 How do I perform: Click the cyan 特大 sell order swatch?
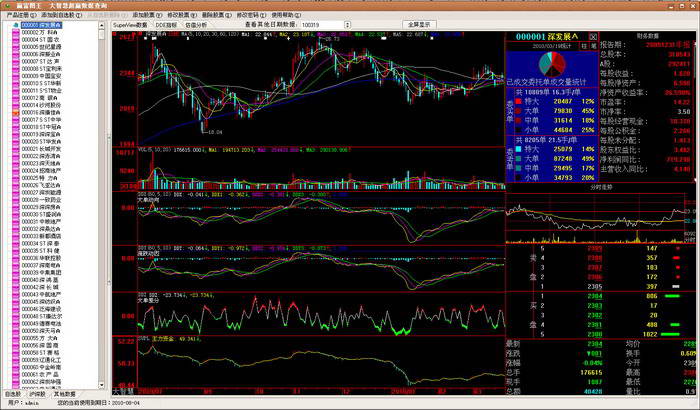[518, 149]
